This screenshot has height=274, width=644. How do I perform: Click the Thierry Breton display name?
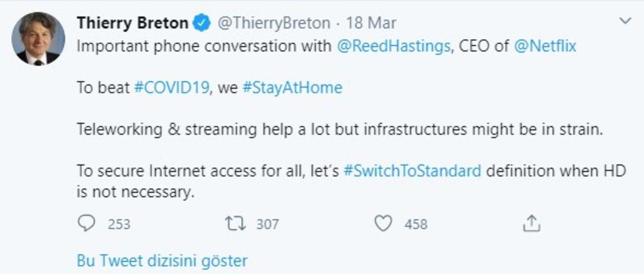pyautogui.click(x=133, y=23)
